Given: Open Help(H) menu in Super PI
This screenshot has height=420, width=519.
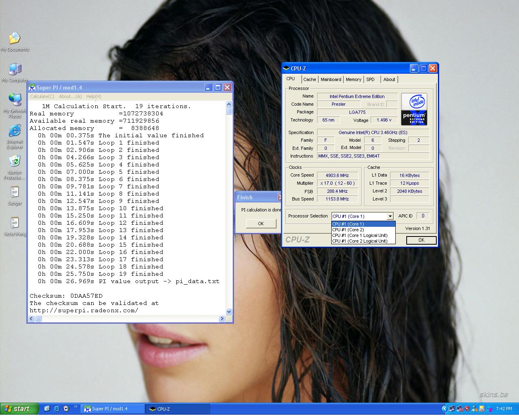Looking at the screenshot, I should (94, 96).
